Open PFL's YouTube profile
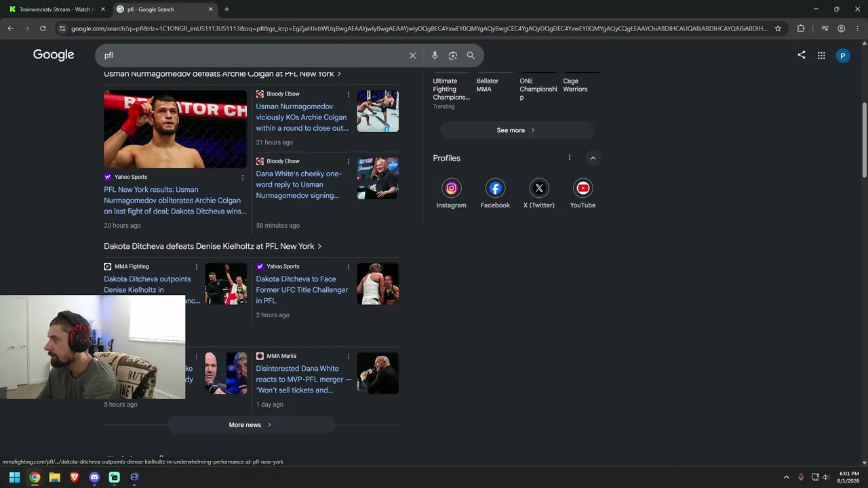The width and height of the screenshot is (868, 488). click(x=583, y=194)
